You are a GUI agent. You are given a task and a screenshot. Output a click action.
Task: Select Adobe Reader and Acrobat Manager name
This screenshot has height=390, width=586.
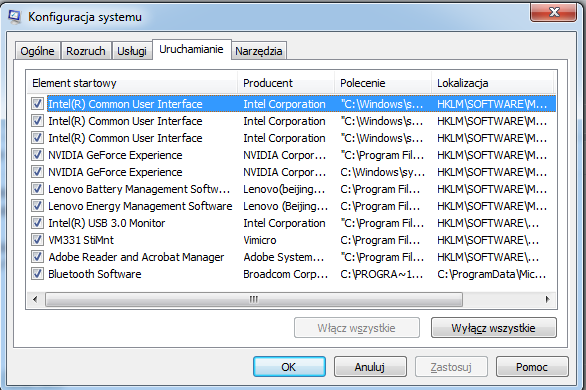tap(136, 257)
